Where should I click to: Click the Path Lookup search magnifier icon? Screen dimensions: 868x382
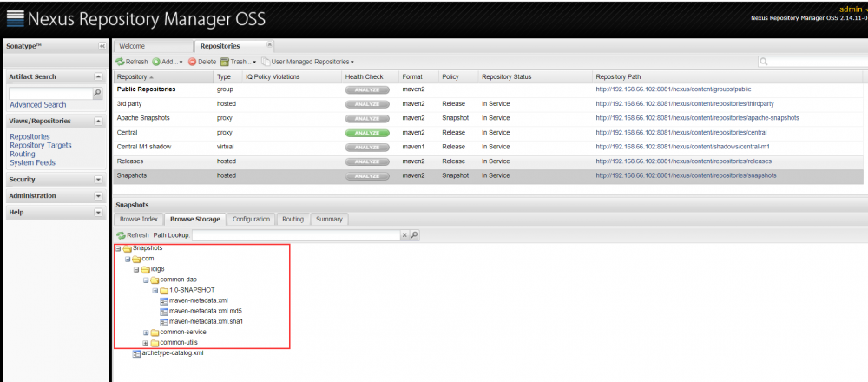coord(414,235)
